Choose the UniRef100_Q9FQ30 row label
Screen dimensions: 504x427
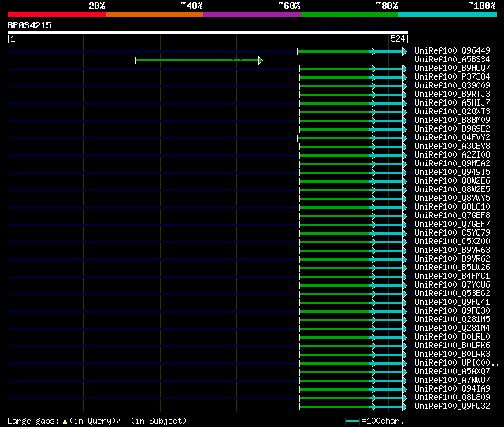pyautogui.click(x=452, y=311)
